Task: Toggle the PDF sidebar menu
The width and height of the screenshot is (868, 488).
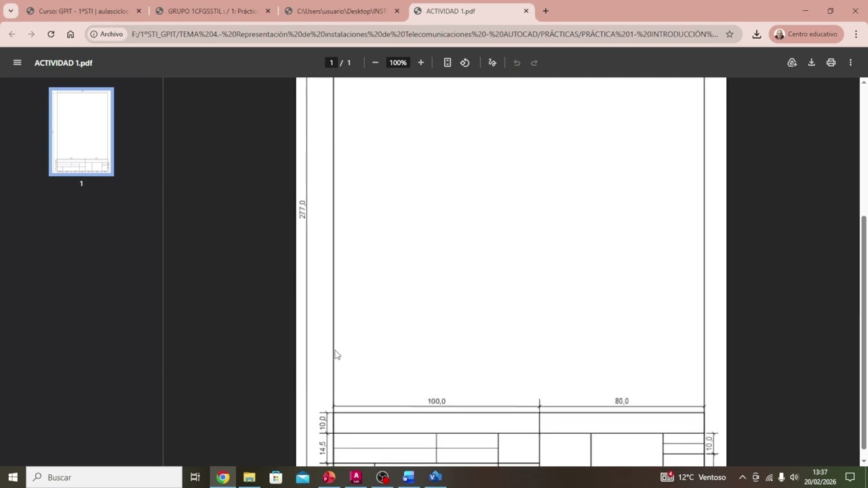Action: (x=17, y=62)
